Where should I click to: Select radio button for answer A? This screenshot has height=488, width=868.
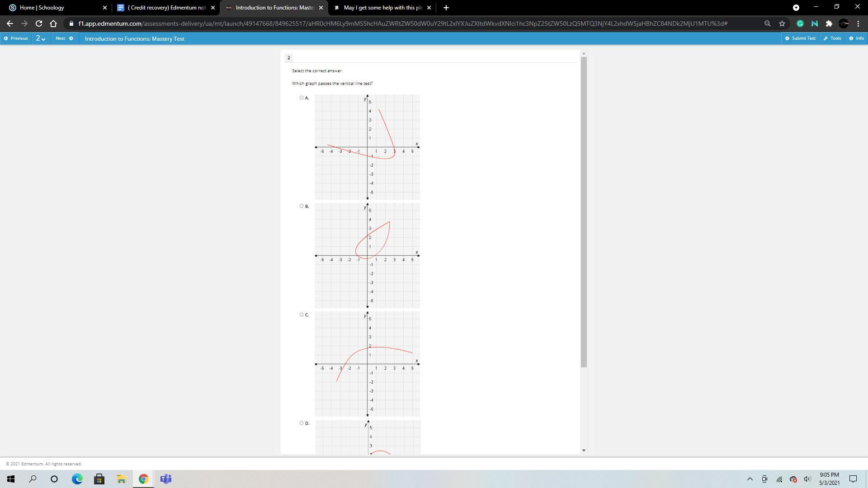pos(302,98)
